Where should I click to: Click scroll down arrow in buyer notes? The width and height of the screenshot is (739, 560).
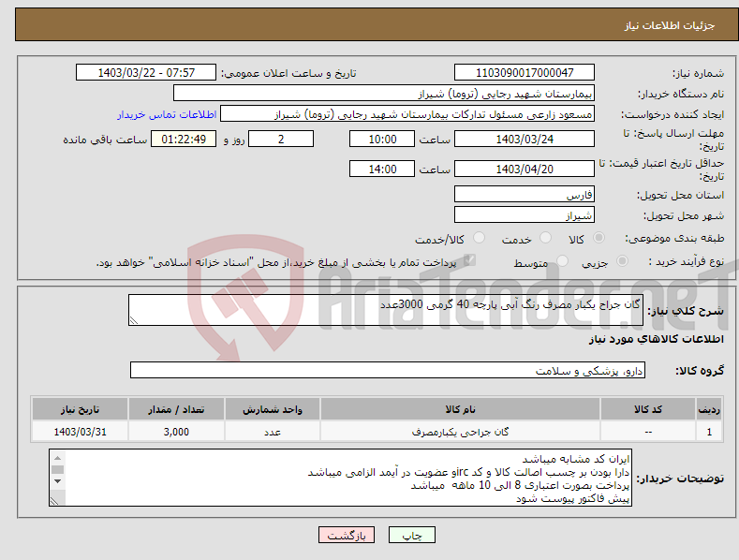click(x=57, y=480)
